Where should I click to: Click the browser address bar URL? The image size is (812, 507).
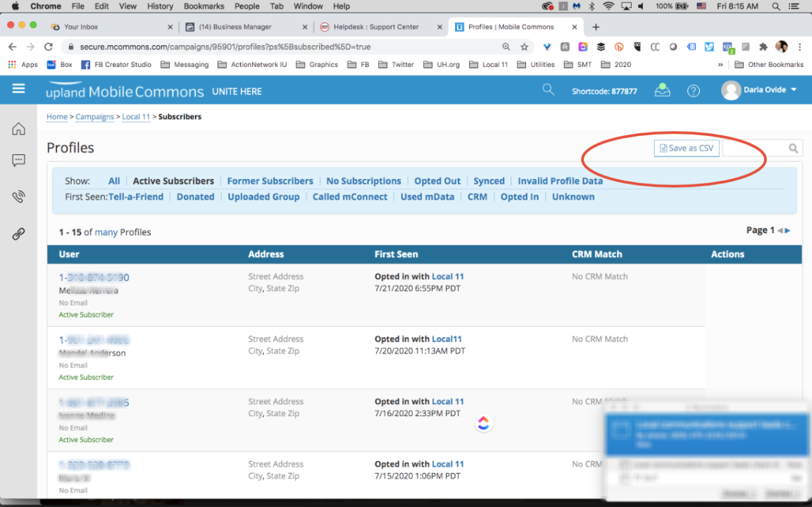click(x=225, y=46)
